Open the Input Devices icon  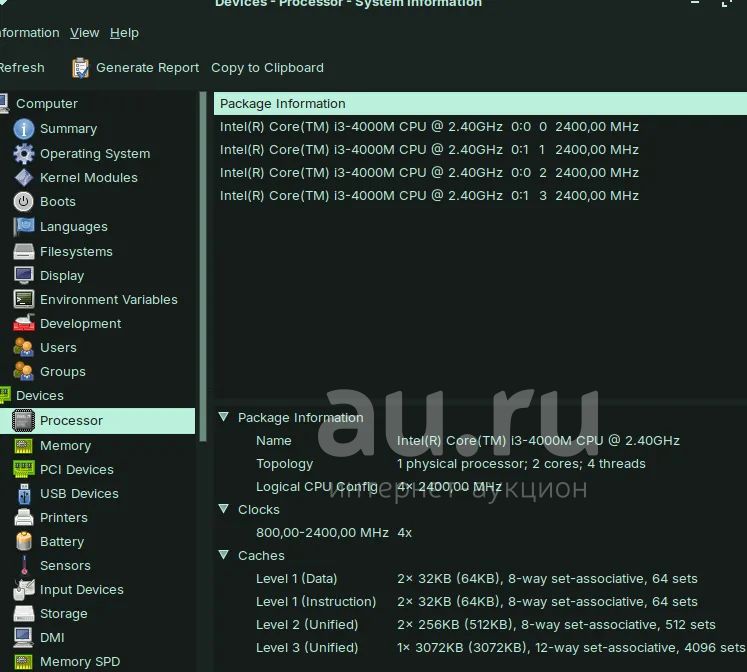pos(23,590)
